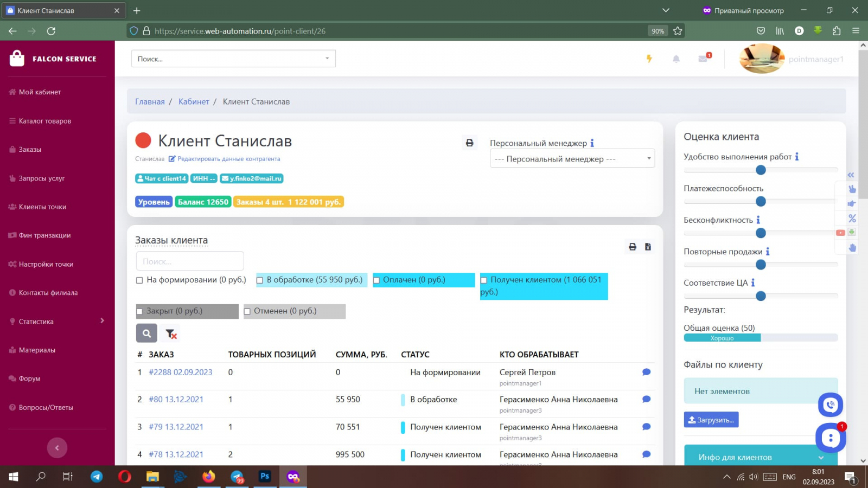The width and height of the screenshot is (868, 488).
Task: Click the lightning bolt icon in header
Action: (x=649, y=59)
